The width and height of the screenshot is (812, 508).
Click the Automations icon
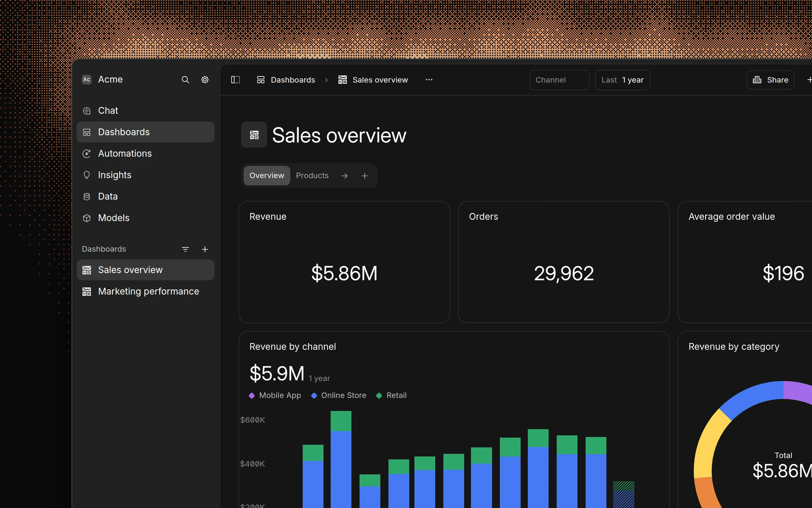[86, 154]
